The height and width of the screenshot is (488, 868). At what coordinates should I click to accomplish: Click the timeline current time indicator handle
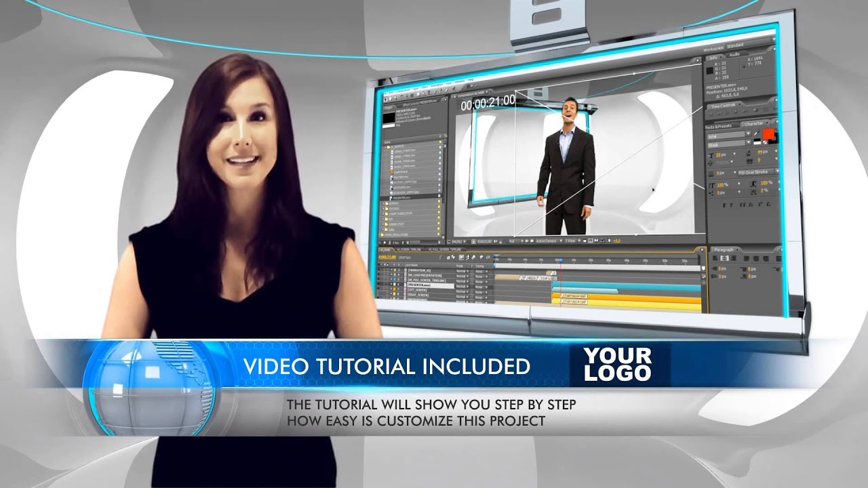(x=560, y=260)
